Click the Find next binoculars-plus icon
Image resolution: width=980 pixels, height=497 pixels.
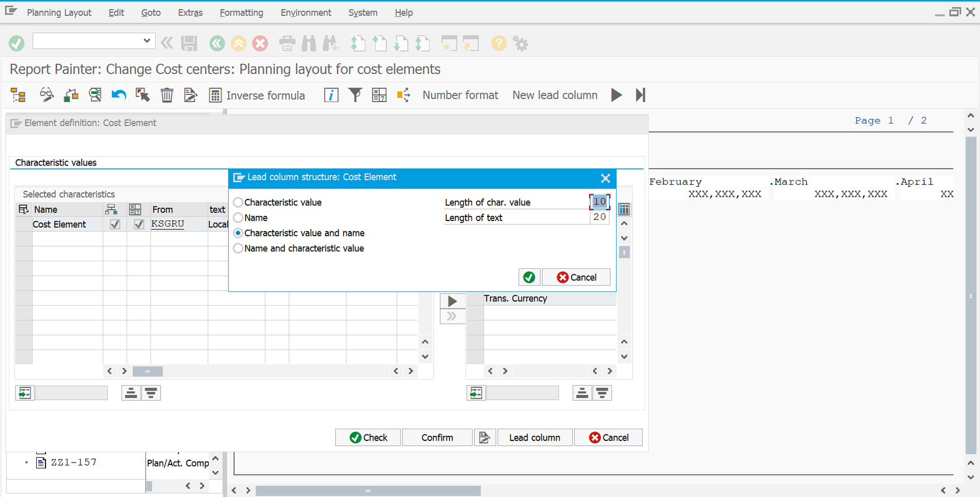point(330,43)
